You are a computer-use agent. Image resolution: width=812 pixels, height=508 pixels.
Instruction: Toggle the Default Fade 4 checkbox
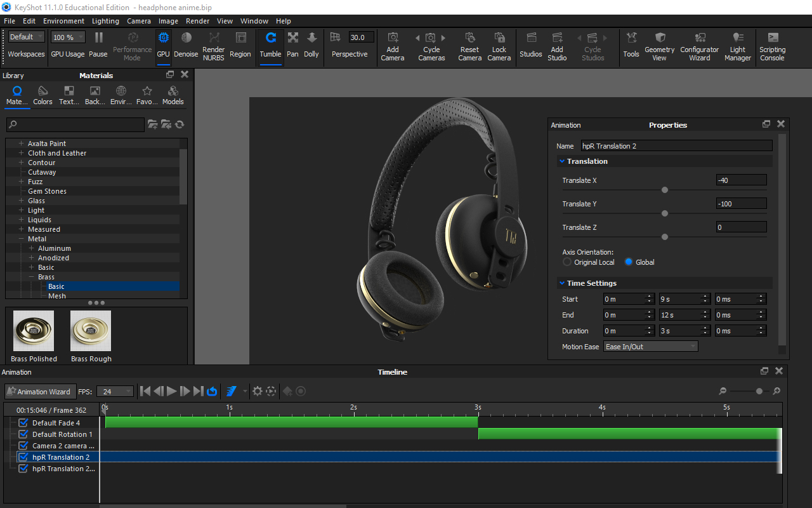point(23,423)
